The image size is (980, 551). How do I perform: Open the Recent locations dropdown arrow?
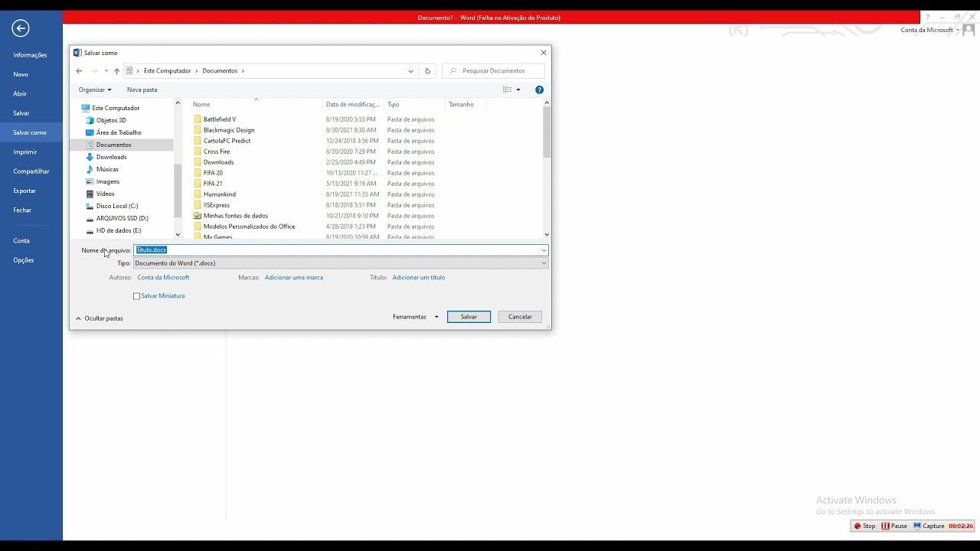(x=106, y=70)
